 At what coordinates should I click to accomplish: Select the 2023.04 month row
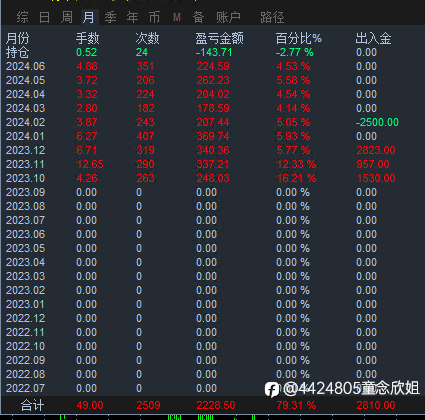25,262
